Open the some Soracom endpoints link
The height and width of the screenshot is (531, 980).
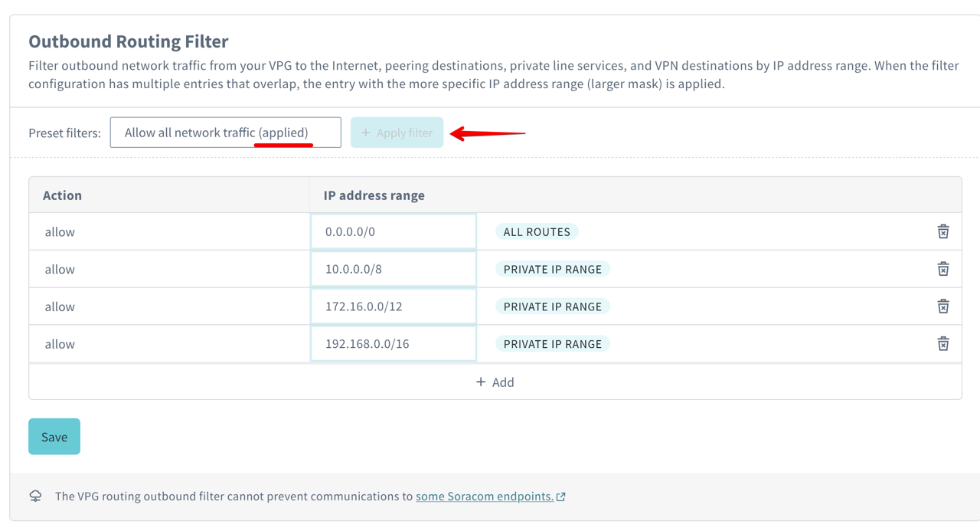tap(485, 497)
